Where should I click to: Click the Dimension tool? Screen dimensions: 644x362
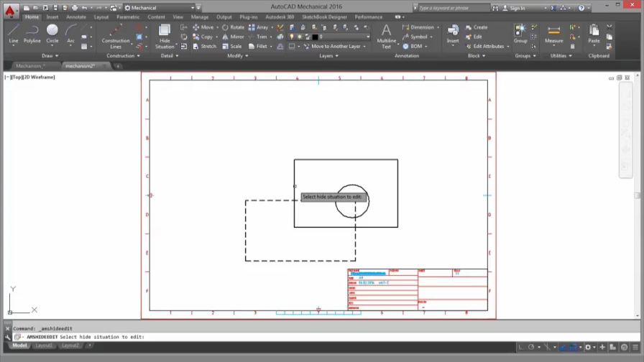[418, 27]
